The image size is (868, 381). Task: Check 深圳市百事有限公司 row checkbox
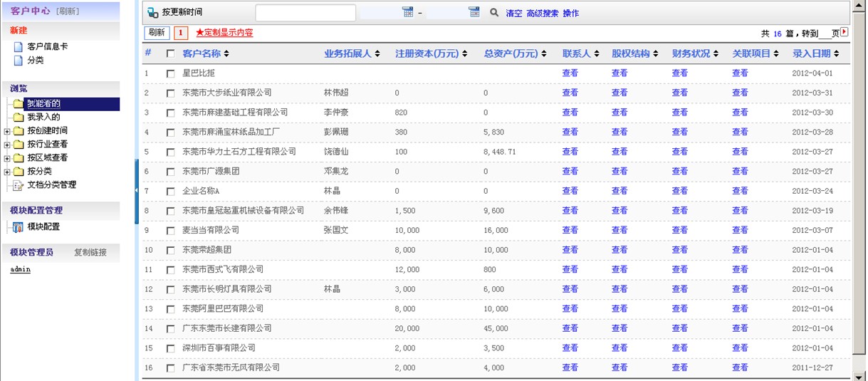pos(170,348)
